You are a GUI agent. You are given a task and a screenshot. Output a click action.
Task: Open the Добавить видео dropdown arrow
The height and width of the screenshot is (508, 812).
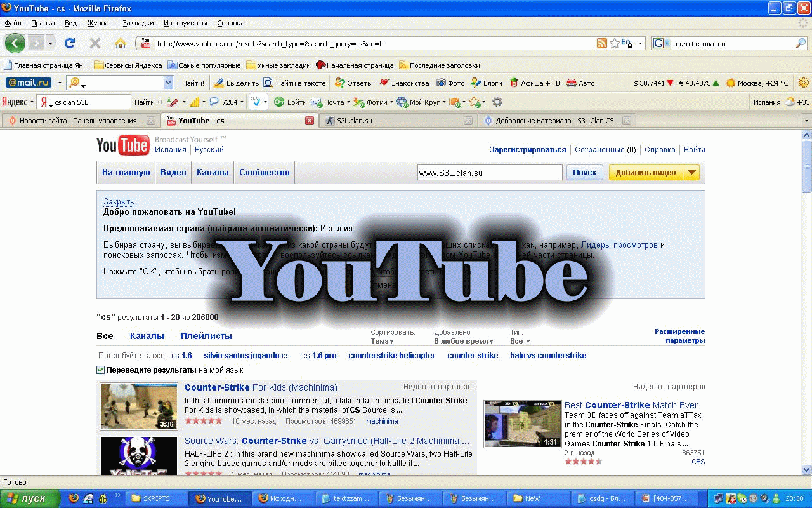click(691, 172)
